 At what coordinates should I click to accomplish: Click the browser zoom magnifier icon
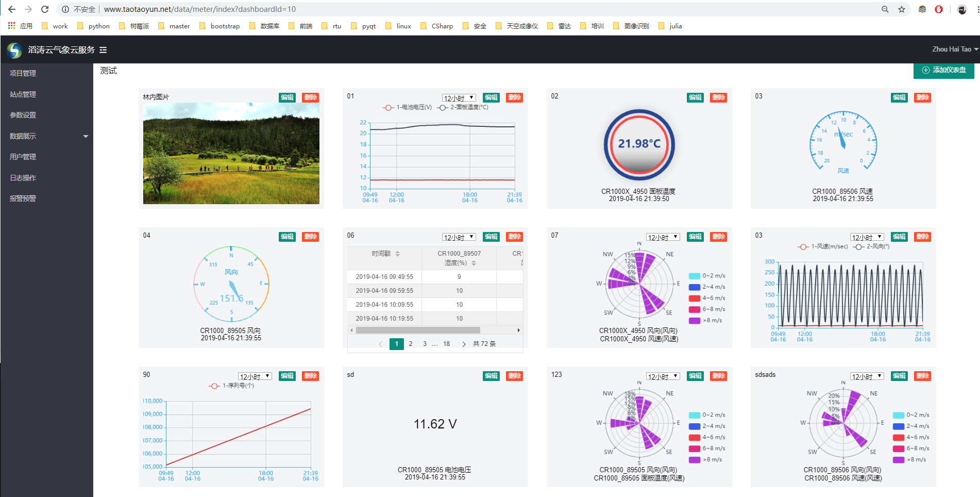885,9
